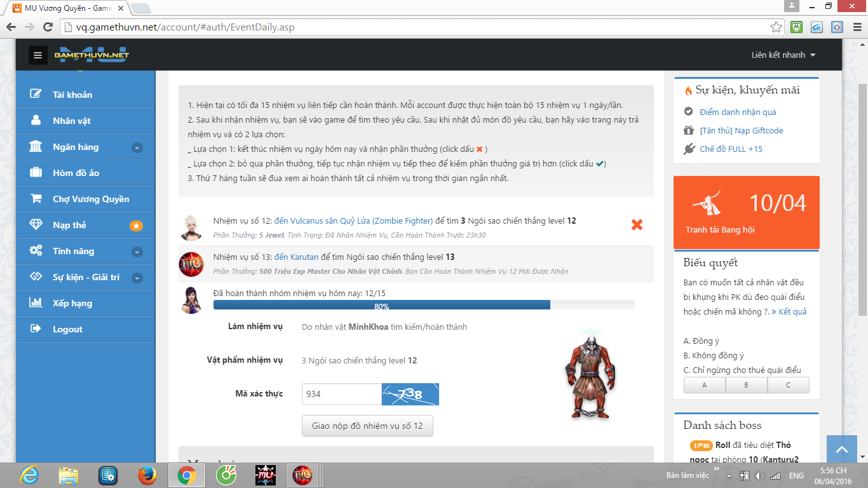Click the Mã xác thực input field
Image resolution: width=868 pixels, height=488 pixels.
341,394
